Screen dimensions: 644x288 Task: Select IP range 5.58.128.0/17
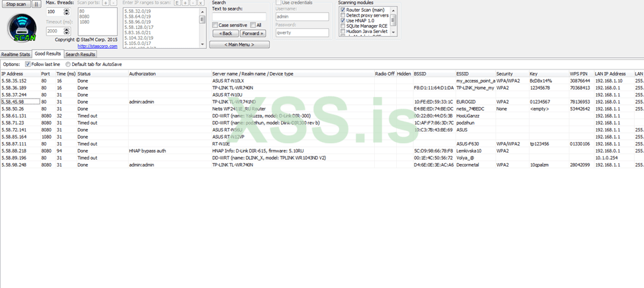[x=139, y=27]
